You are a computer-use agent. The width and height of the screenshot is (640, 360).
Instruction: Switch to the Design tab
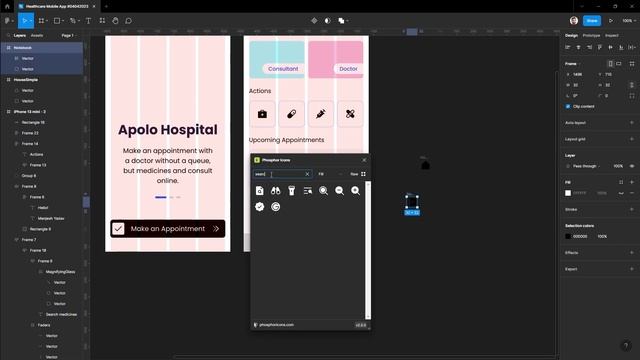click(571, 36)
